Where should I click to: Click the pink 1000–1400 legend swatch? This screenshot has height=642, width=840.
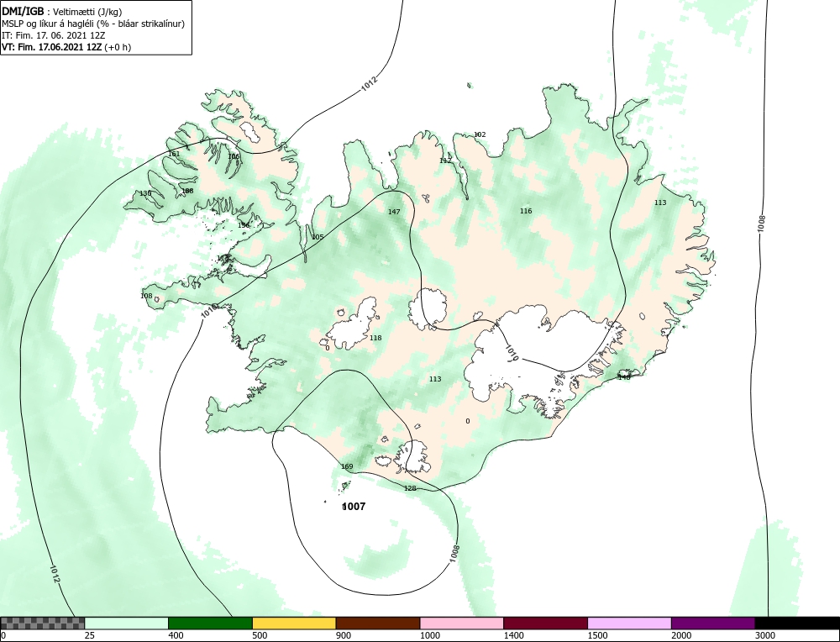click(x=462, y=624)
